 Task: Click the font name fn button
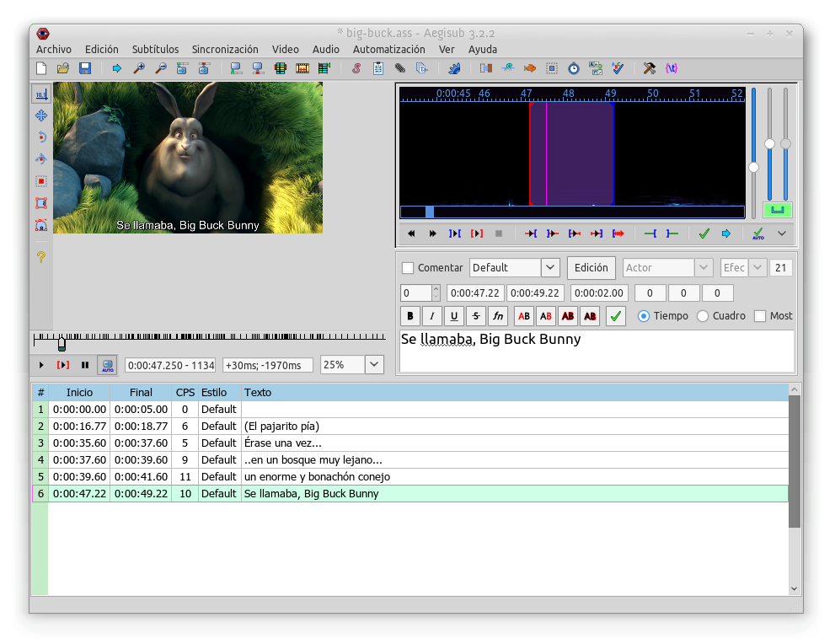point(498,316)
